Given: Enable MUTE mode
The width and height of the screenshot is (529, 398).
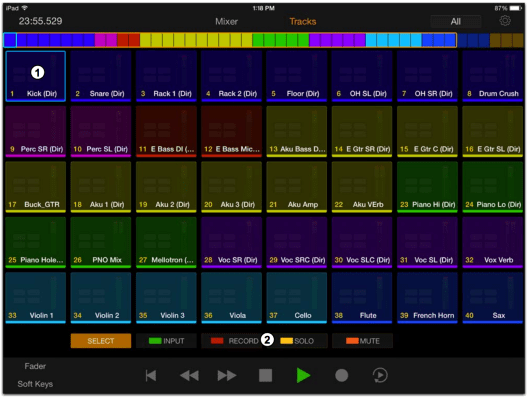Looking at the screenshot, I should 362,341.
